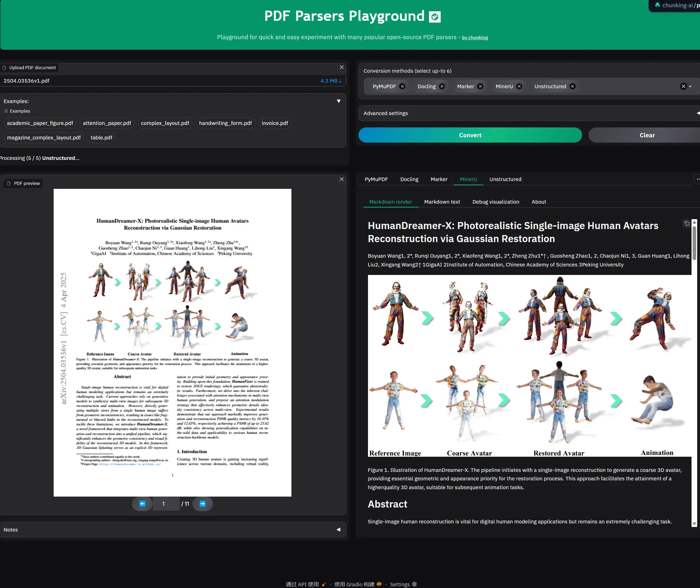The height and width of the screenshot is (588, 700).
Task: Click the share icon beside the title
Action: click(435, 16)
